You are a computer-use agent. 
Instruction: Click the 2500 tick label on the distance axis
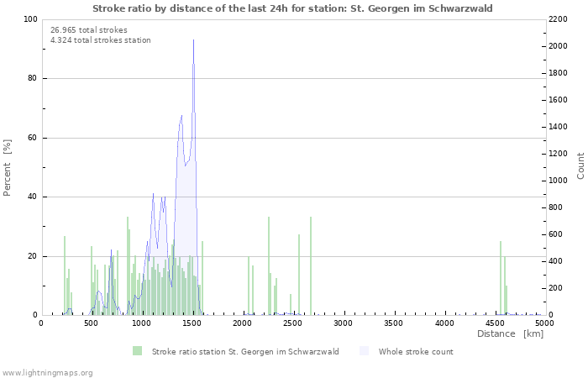point(293,323)
